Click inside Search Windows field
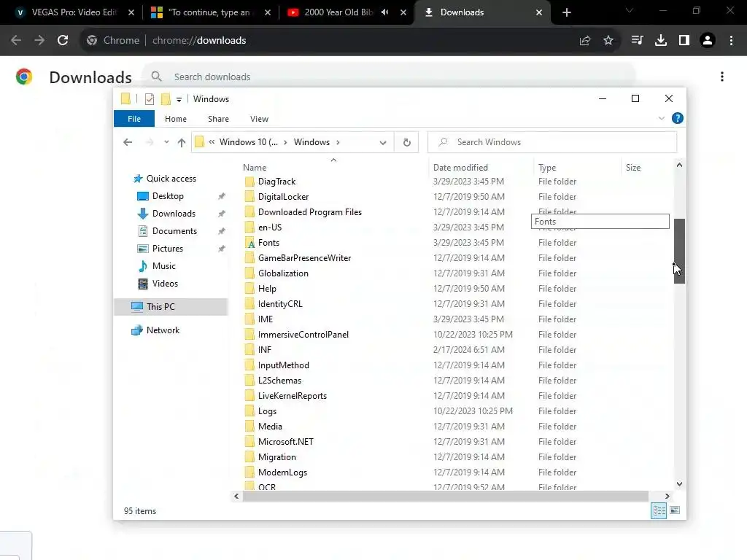The width and height of the screenshot is (747, 560). point(552,142)
